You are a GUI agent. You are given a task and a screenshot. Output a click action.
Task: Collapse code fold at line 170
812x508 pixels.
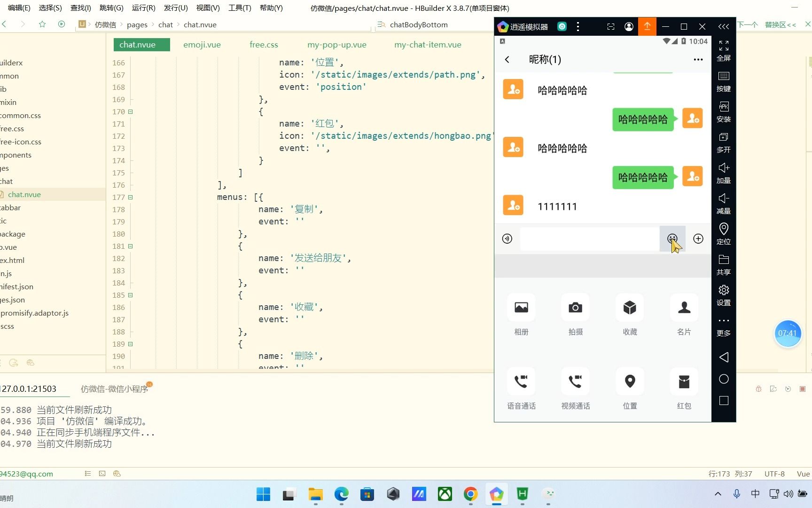tap(131, 112)
